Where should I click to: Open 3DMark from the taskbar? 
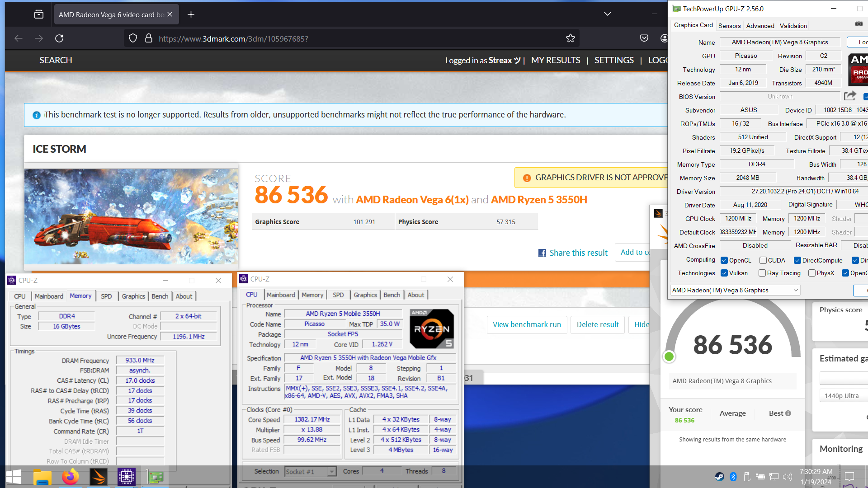tap(99, 477)
